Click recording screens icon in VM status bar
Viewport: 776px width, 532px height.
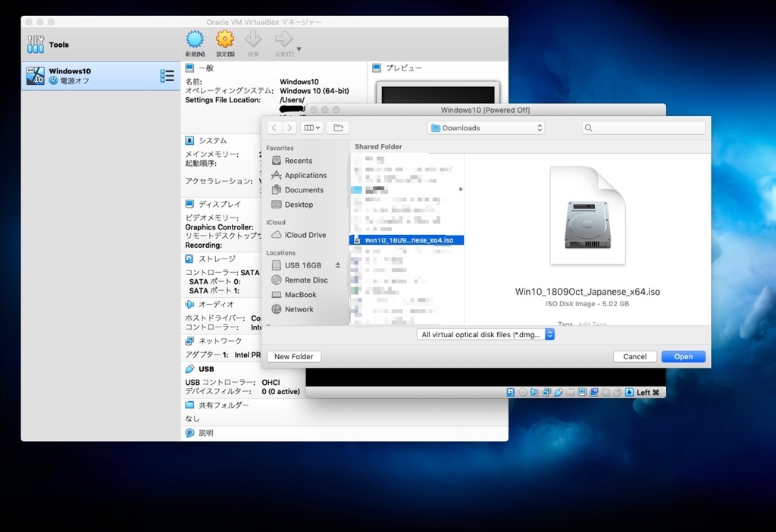tap(594, 392)
